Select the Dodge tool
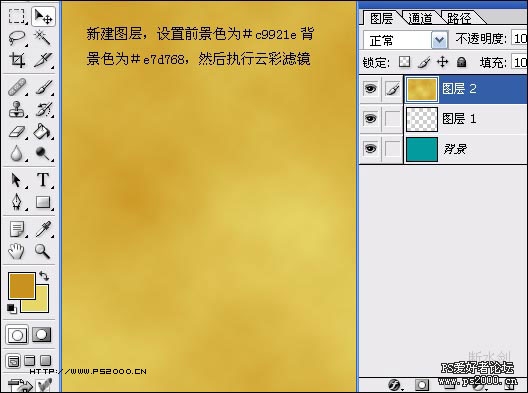This screenshot has height=393, width=528. 43,153
